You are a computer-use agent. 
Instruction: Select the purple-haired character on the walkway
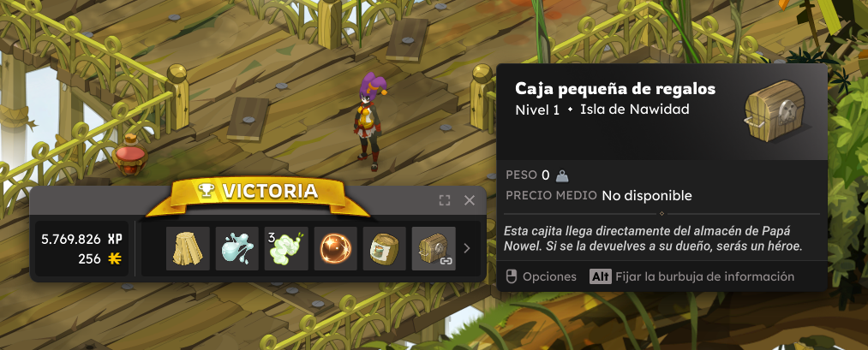(368, 122)
